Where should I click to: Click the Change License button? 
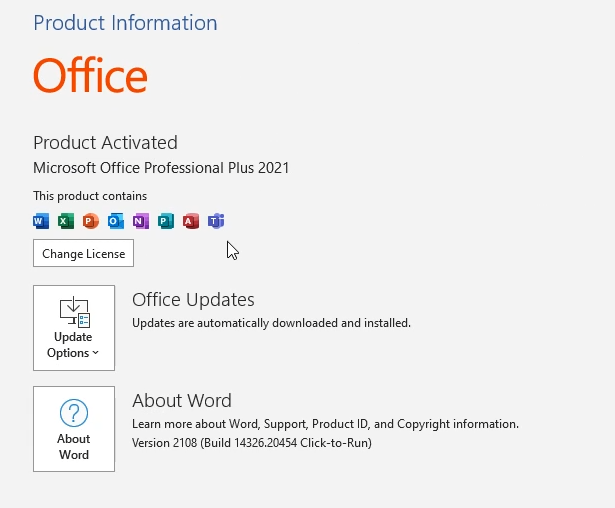(84, 254)
